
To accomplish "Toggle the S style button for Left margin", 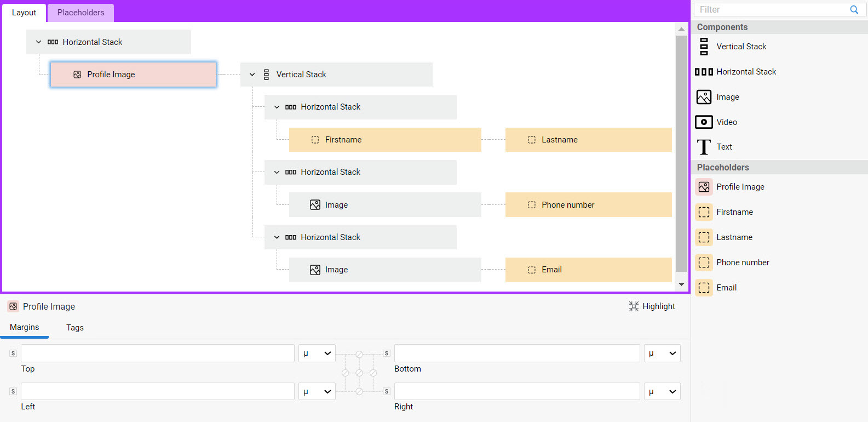I will point(13,391).
